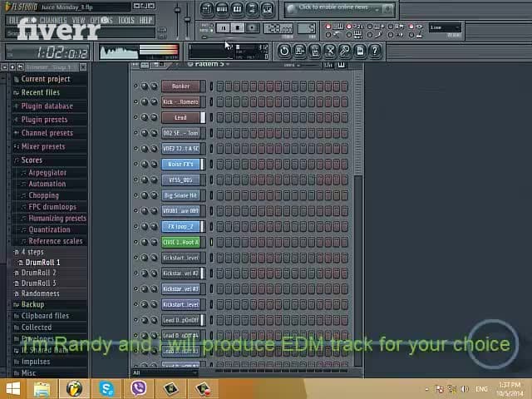
Task: Open Viber from the taskbar
Action: [139, 388]
